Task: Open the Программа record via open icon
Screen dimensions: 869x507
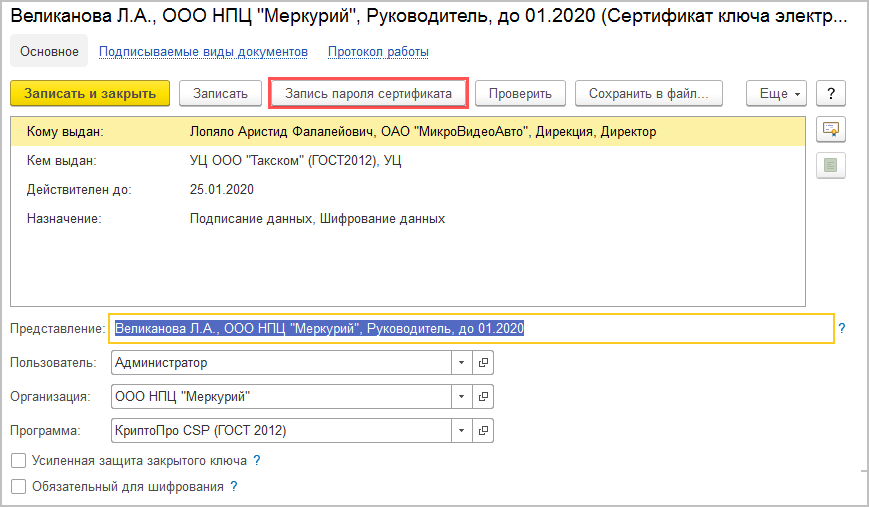Action: 483,431
